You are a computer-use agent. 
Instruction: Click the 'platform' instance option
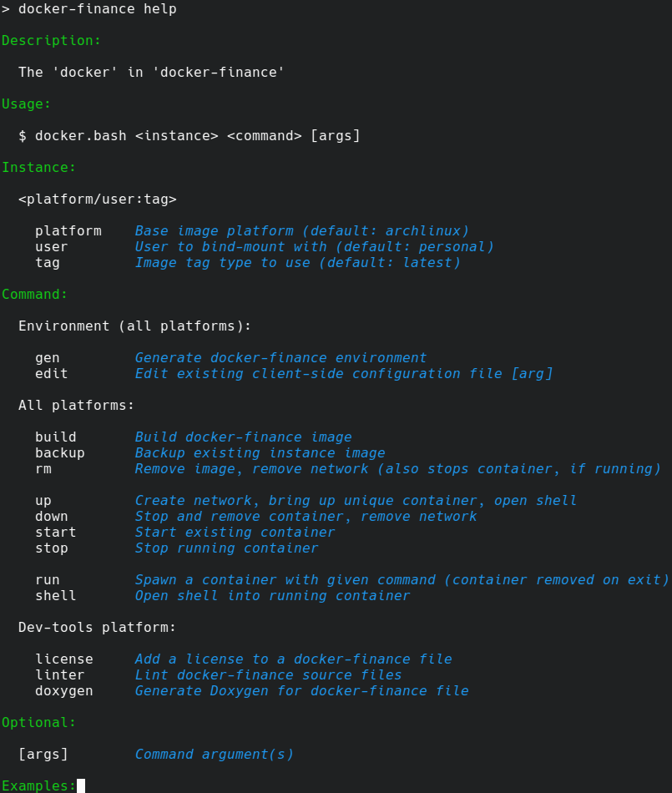click(x=68, y=230)
